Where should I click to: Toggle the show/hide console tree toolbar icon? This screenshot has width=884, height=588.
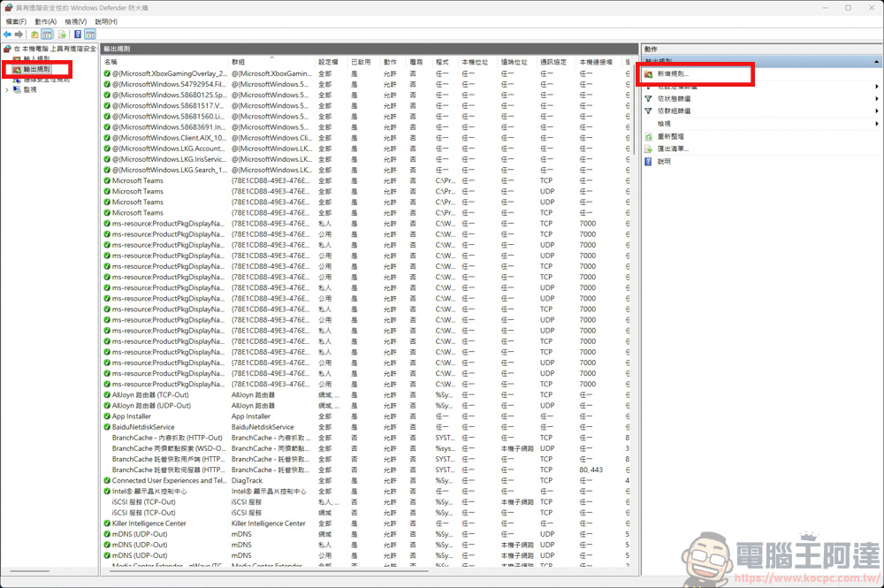[47, 34]
